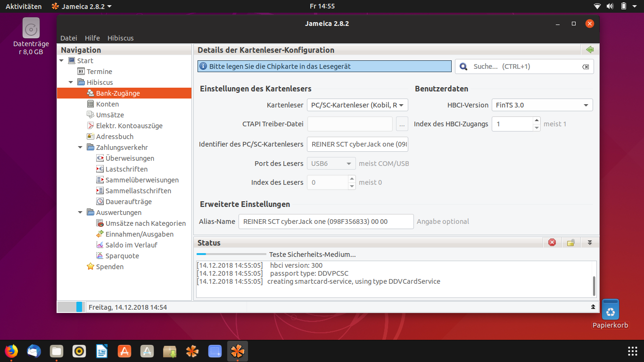Click the red cancel icon in Status panel
644x362 pixels.
pyautogui.click(x=552, y=242)
